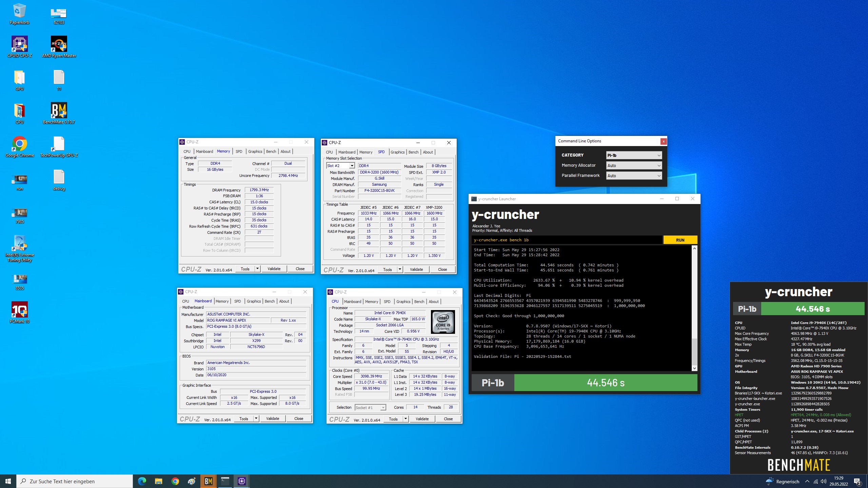Click the Part Number F4-3200C15-8GVK field
Viewport: 868px width, 488px height.
379,190
